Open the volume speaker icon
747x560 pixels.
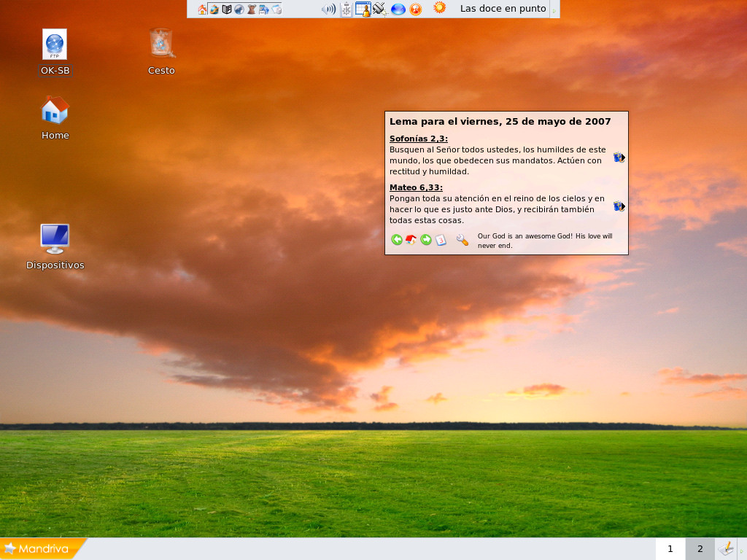tap(328, 9)
